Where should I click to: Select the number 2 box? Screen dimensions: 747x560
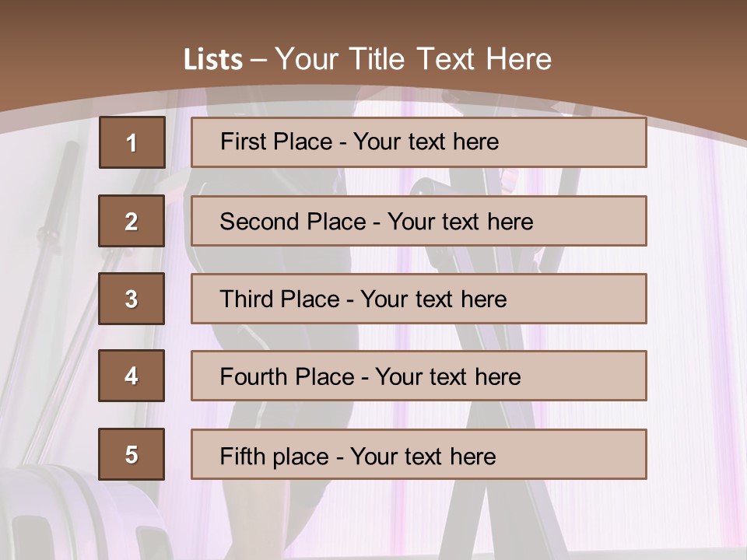[132, 221]
